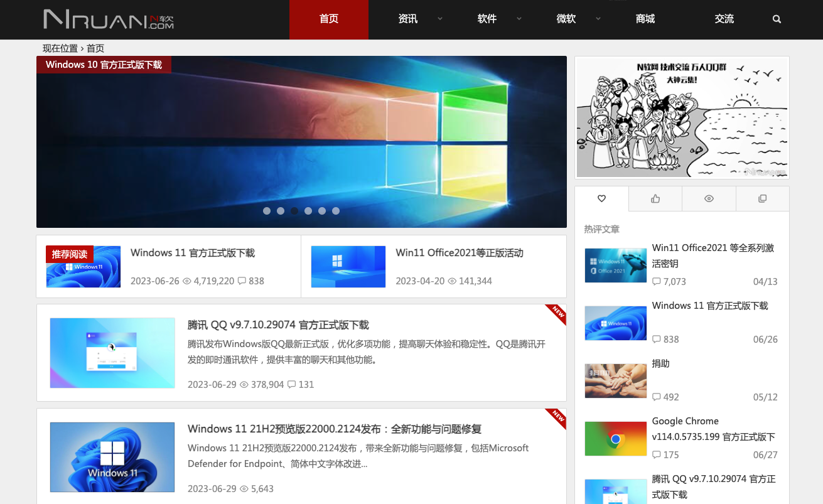This screenshot has width=823, height=504.
Task: Click the 2023-04-20 date text
Action: pyautogui.click(x=420, y=281)
